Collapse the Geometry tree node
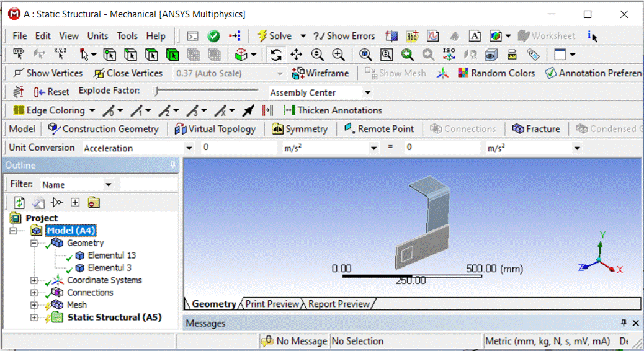 [34, 243]
